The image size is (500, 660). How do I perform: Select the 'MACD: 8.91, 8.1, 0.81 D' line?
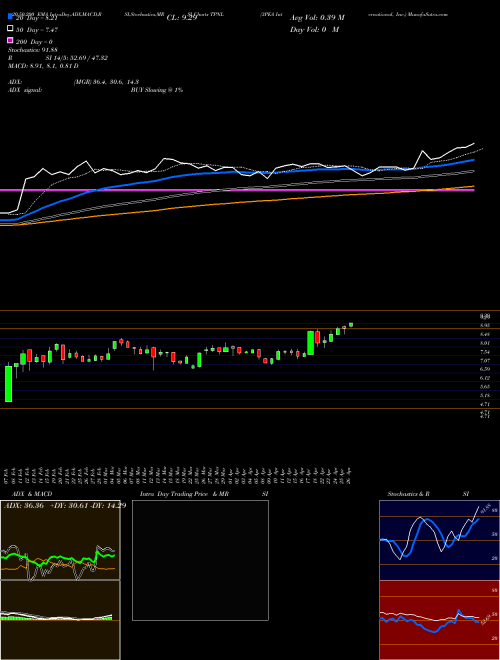[x=43, y=66]
